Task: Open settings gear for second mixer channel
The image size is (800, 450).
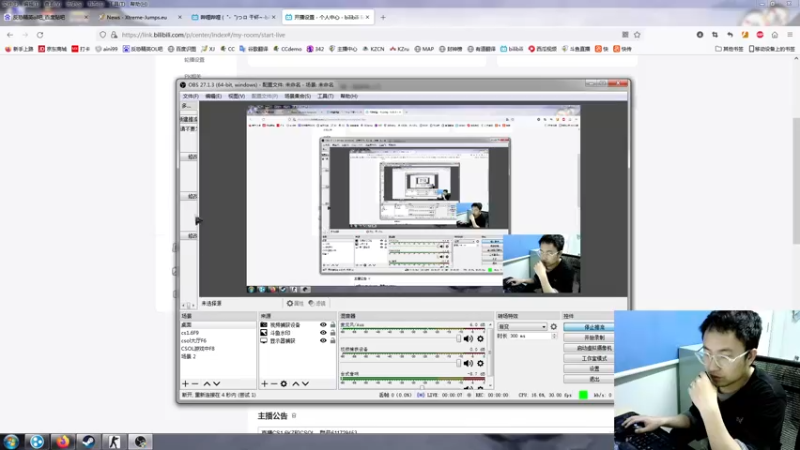Action: (x=480, y=363)
